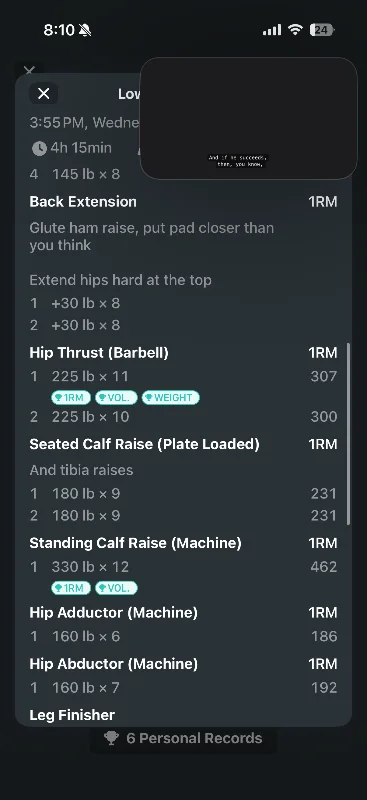This screenshot has width=367, height=800.
Task: Tap the WEIGHT trophy badge
Action: (x=170, y=397)
